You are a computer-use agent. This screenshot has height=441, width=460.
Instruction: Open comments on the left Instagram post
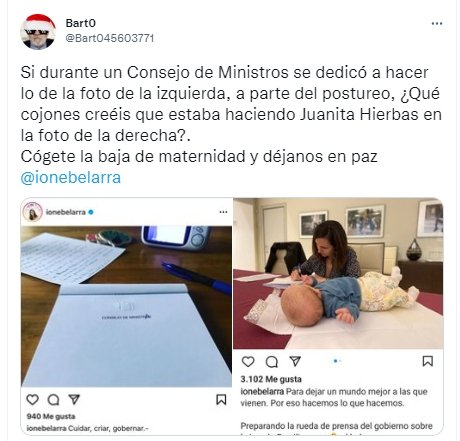point(53,399)
